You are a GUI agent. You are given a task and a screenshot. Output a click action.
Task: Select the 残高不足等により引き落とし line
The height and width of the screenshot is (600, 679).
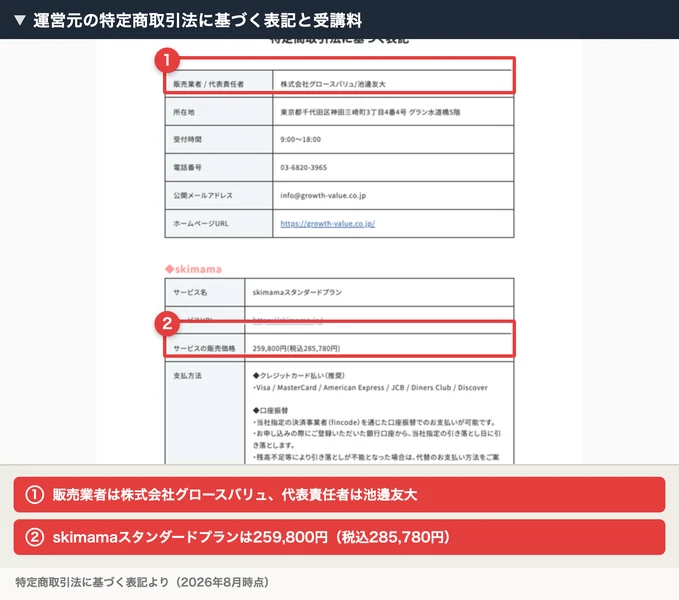tap(376, 457)
